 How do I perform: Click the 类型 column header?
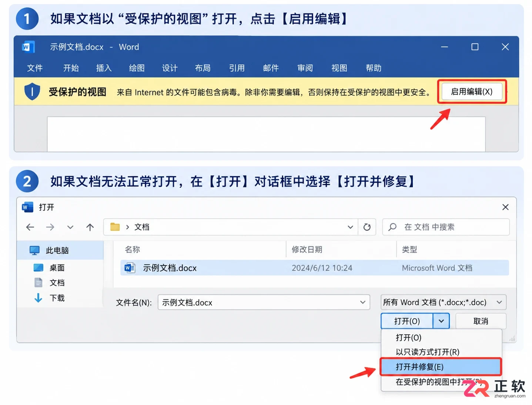click(409, 250)
